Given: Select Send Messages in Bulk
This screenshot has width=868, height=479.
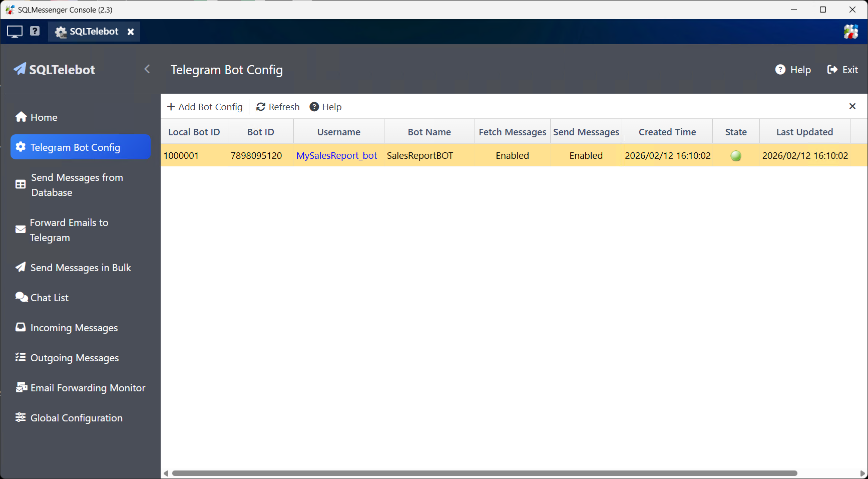Looking at the screenshot, I should [x=80, y=267].
